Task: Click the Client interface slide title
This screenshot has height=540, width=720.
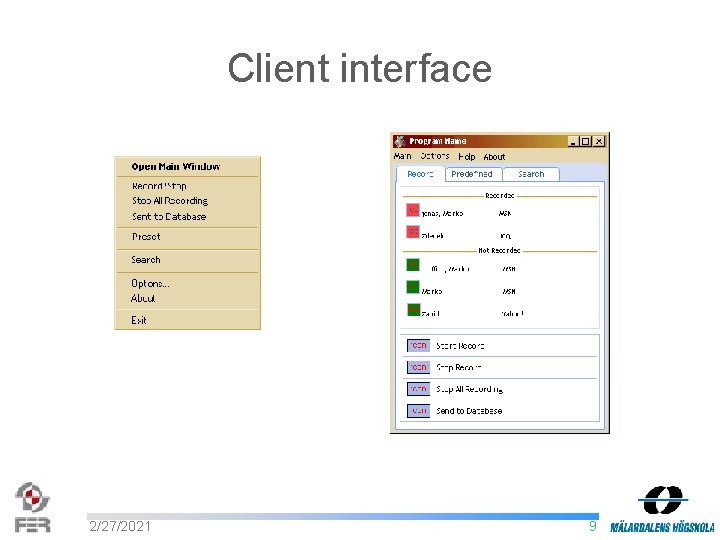Action: click(360, 68)
